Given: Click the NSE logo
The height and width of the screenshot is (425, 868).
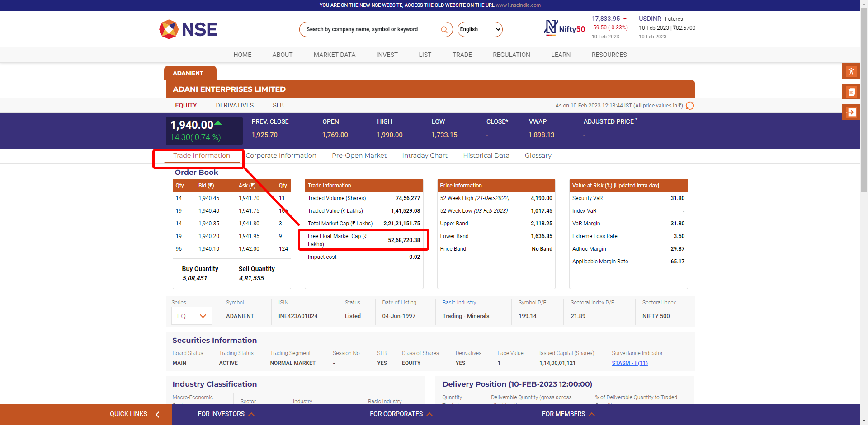Looking at the screenshot, I should [x=188, y=29].
